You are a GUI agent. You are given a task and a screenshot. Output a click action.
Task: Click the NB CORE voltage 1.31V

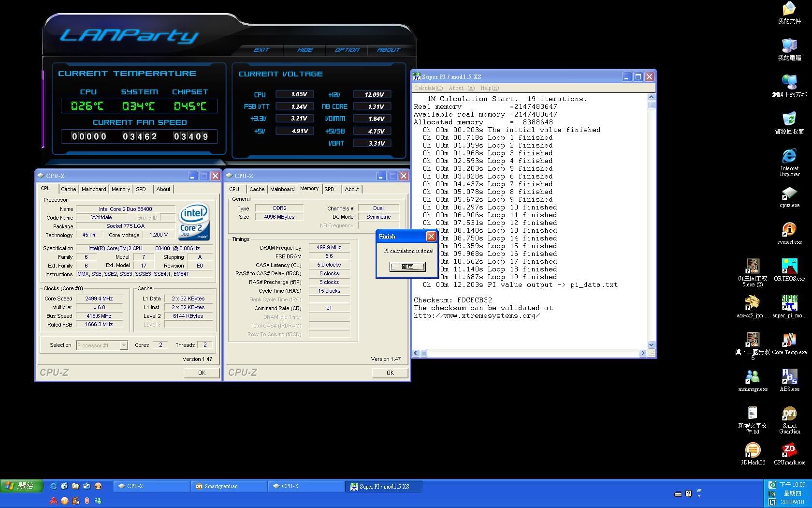tap(372, 106)
